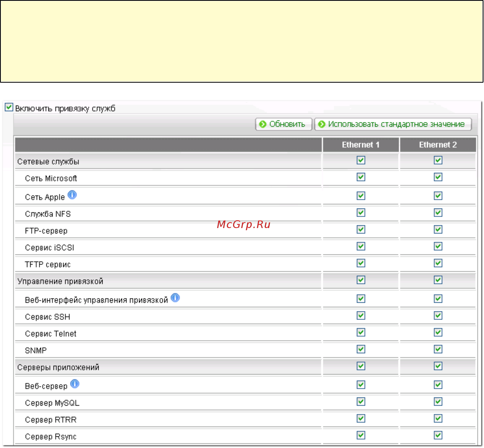484x448 pixels.
Task: Click Использовать стандартное значение button
Action: pos(393,124)
